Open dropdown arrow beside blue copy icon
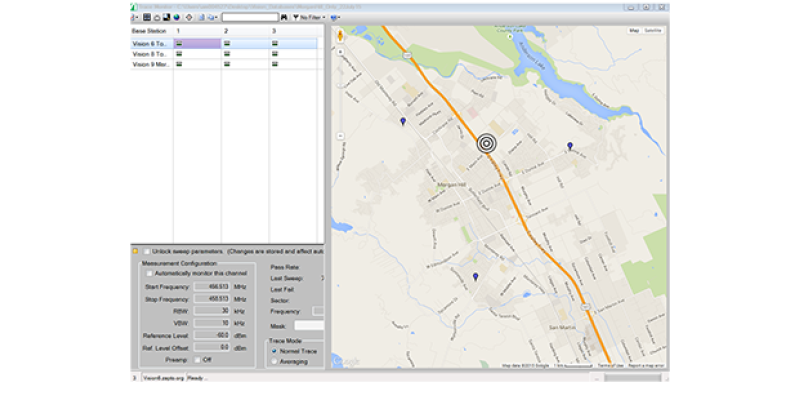The width and height of the screenshot is (800, 400). click(217, 17)
